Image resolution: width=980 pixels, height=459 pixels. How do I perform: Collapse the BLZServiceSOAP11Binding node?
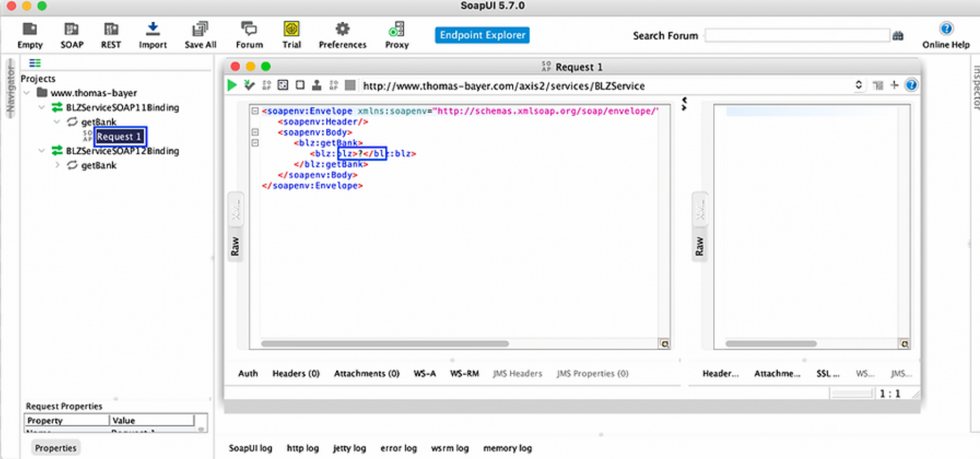coord(42,108)
